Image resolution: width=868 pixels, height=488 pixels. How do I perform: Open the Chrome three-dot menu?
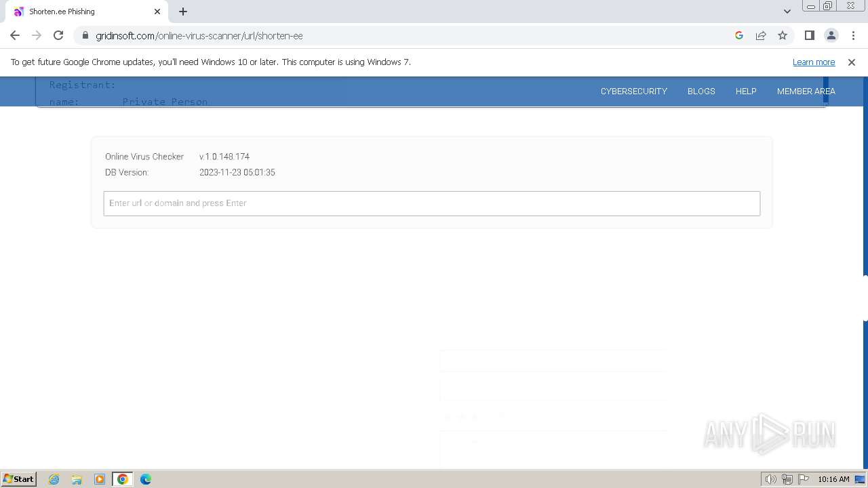(x=853, y=35)
